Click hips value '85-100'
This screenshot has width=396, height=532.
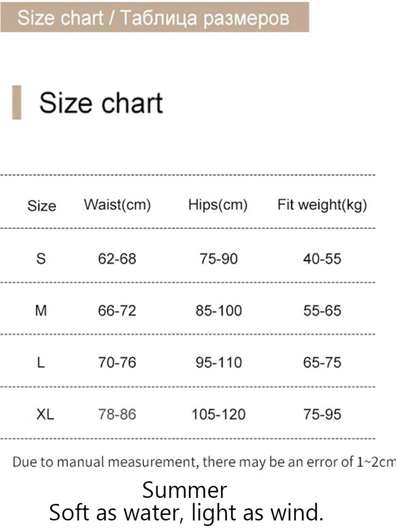pyautogui.click(x=219, y=311)
